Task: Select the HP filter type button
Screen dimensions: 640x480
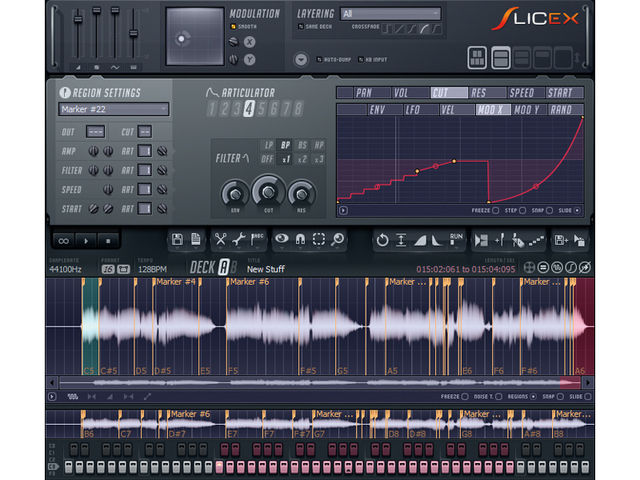Action: coord(319,145)
